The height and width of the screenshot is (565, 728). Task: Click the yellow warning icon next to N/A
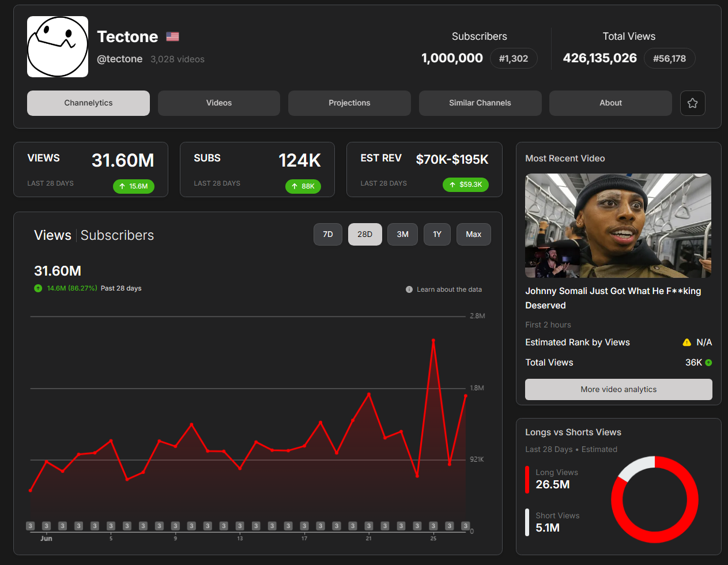click(686, 342)
